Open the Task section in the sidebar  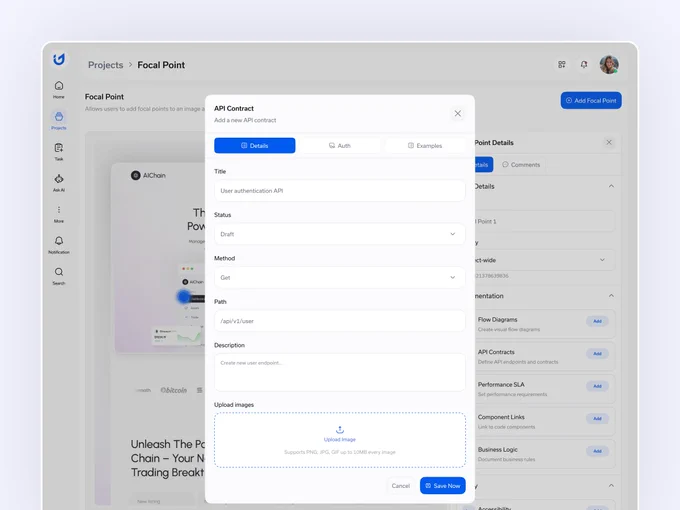59,152
